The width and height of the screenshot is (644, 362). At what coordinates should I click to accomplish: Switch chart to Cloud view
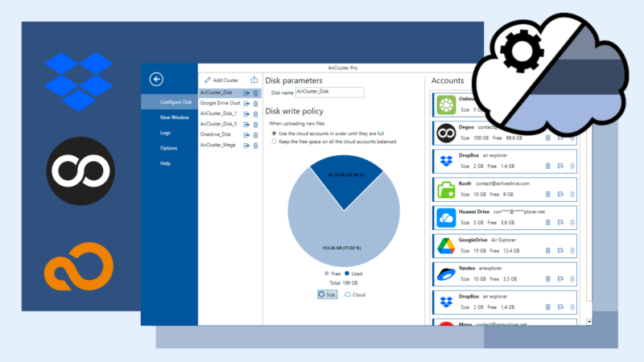pyautogui.click(x=355, y=294)
